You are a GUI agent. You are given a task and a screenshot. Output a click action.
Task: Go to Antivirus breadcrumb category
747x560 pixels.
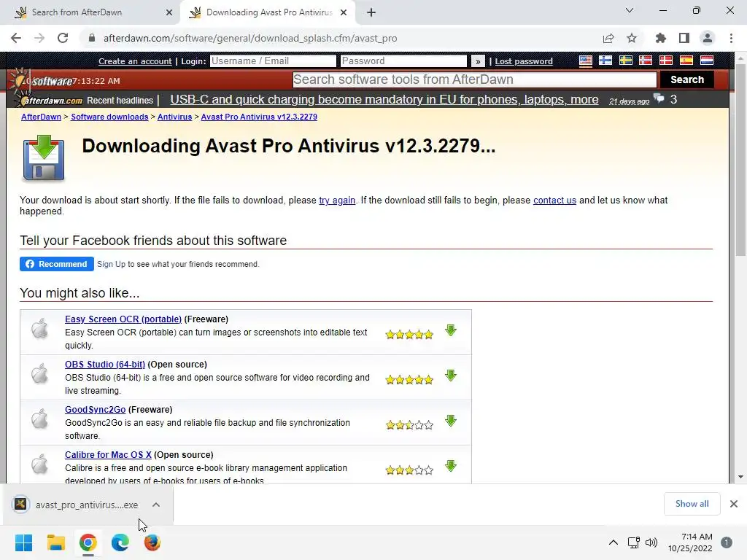click(174, 117)
